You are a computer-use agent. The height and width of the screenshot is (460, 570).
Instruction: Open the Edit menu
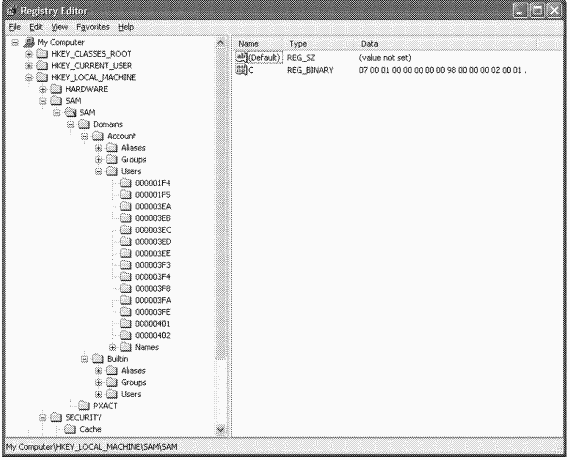pos(36,27)
